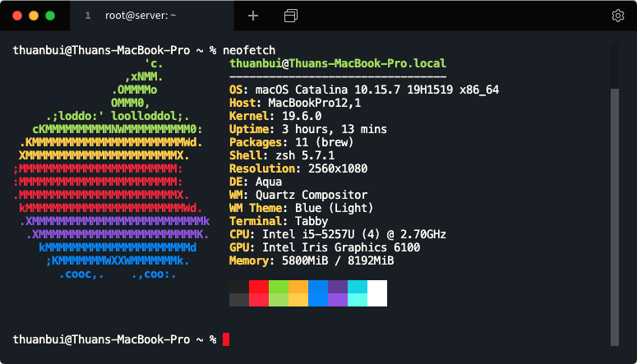Click blue swatch in top color row
Viewport: 637px width, 364px height.
pos(318,287)
